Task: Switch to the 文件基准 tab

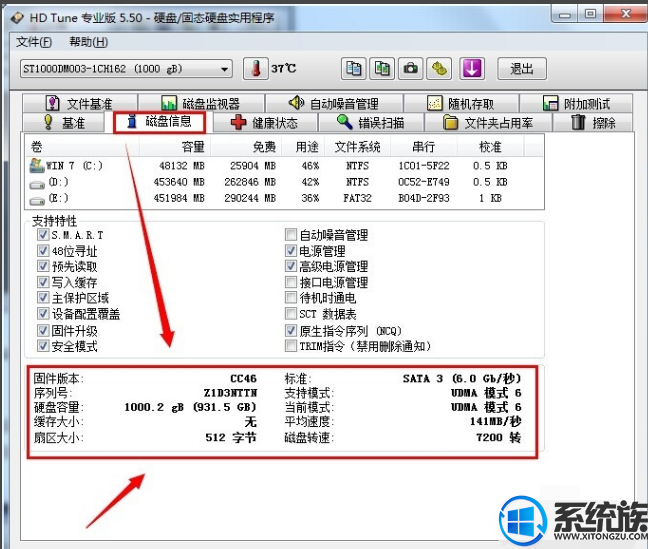Action: pos(80,103)
